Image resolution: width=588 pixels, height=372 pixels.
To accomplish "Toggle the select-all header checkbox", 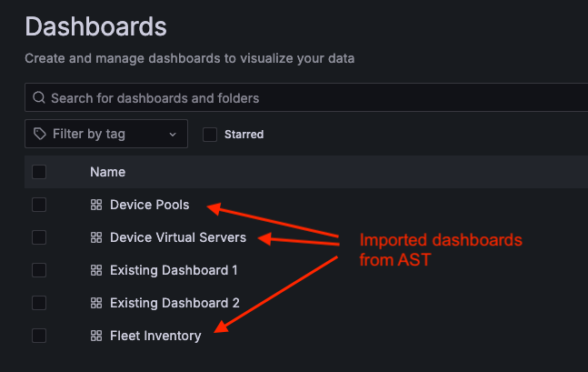I will pos(39,172).
